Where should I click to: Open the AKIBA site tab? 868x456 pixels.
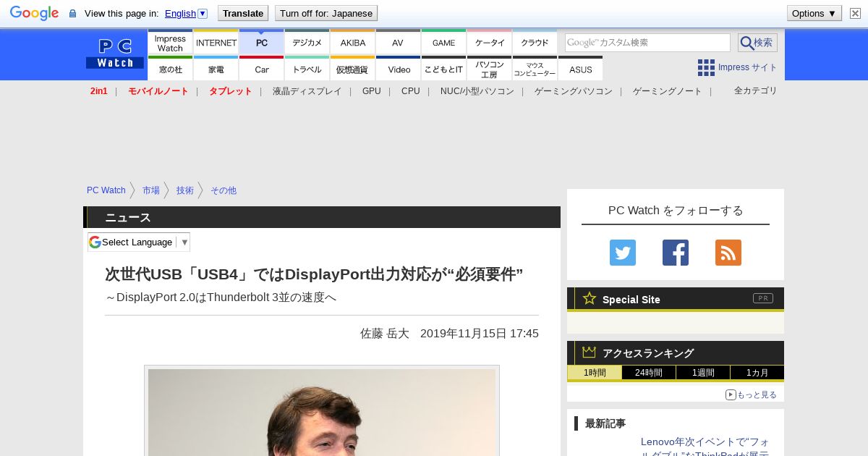[x=353, y=43]
